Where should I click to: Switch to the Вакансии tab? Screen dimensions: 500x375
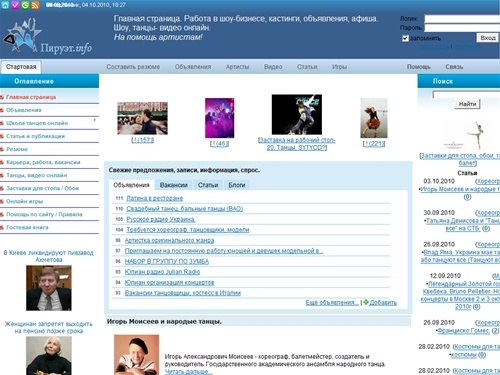point(173,185)
